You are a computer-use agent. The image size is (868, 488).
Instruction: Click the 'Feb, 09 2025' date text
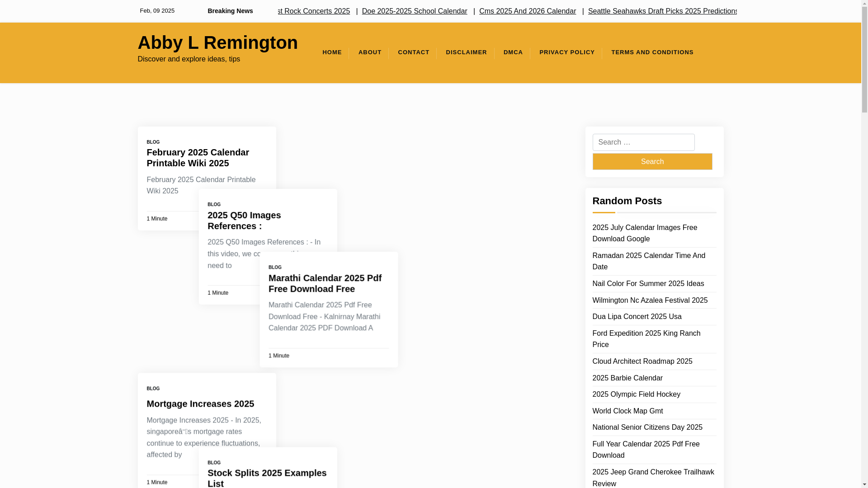(157, 11)
